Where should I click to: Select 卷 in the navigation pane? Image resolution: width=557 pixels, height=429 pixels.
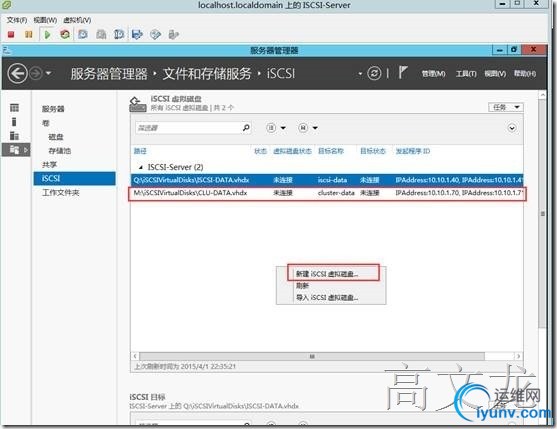[45, 123]
